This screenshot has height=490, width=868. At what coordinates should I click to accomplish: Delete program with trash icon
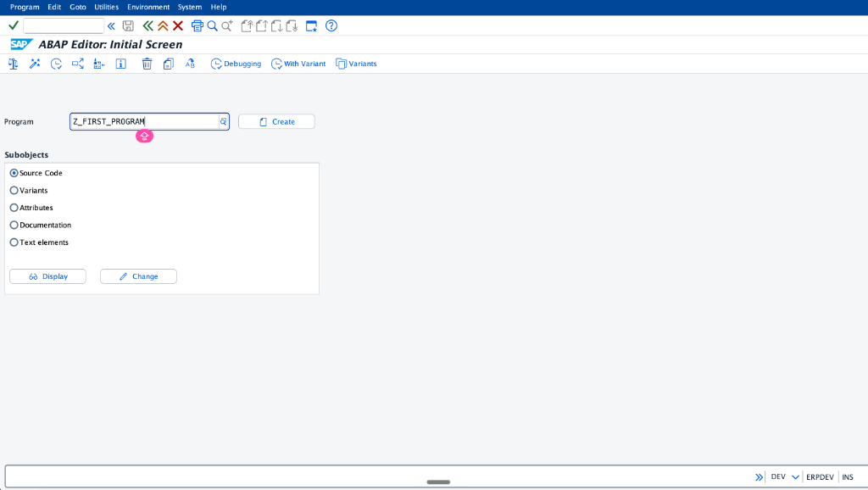[x=147, y=64]
